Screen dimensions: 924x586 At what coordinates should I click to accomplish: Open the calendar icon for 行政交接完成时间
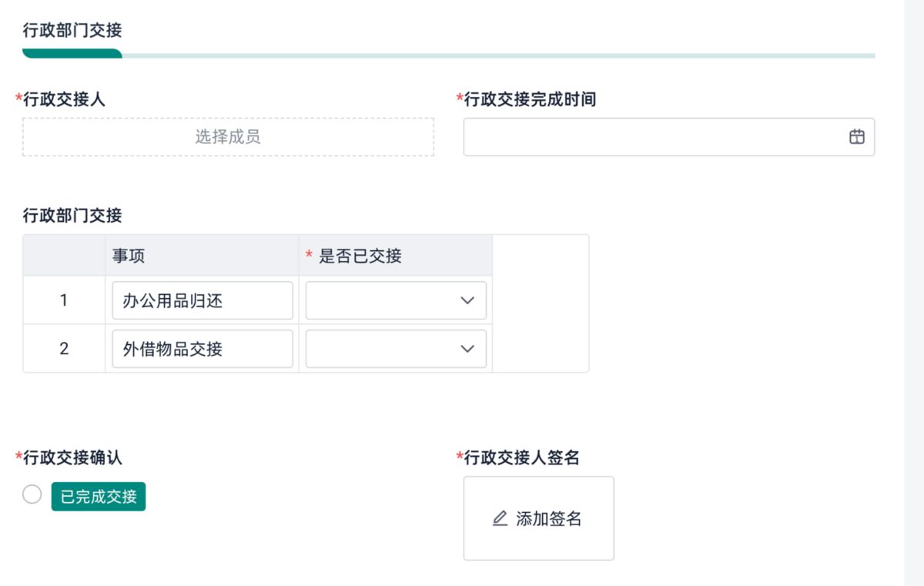856,137
